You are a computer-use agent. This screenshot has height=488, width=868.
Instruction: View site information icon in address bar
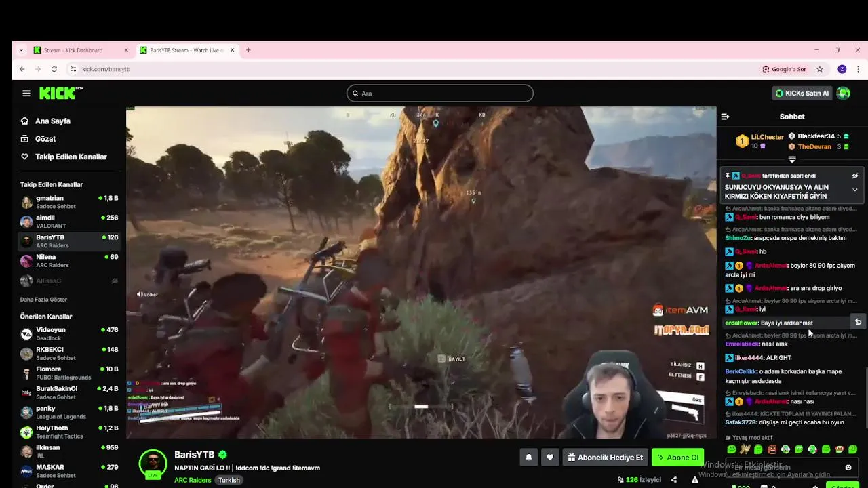(73, 69)
